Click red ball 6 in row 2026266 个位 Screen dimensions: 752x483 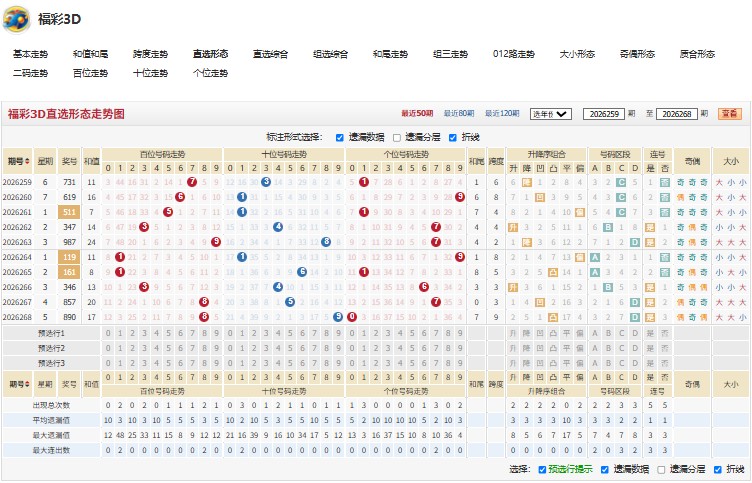pos(424,287)
